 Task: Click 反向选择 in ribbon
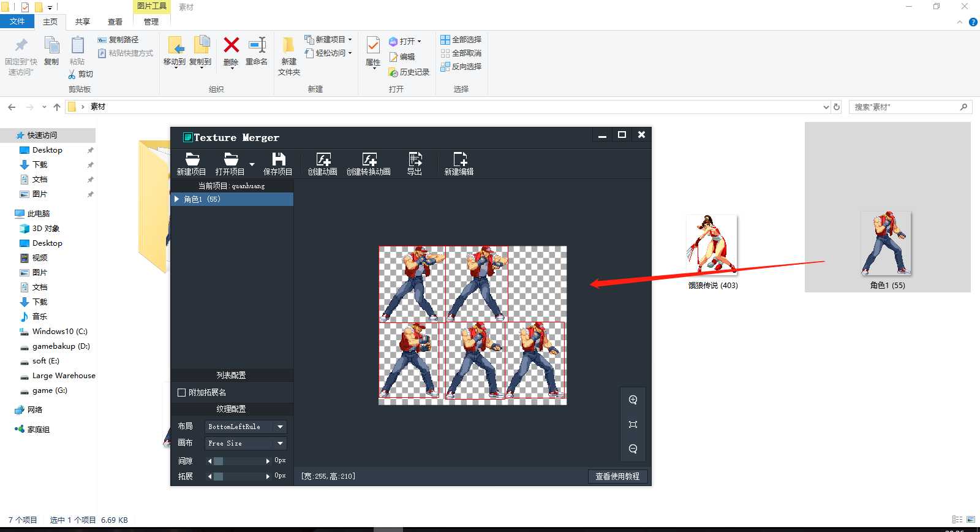point(461,66)
